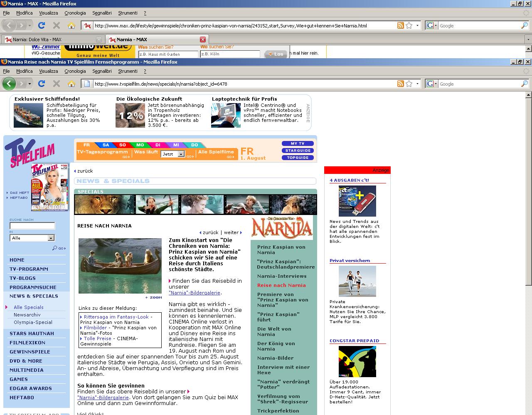Click the TOPGUIDE button
Viewport: 532px width, 415px height.
[298, 158]
